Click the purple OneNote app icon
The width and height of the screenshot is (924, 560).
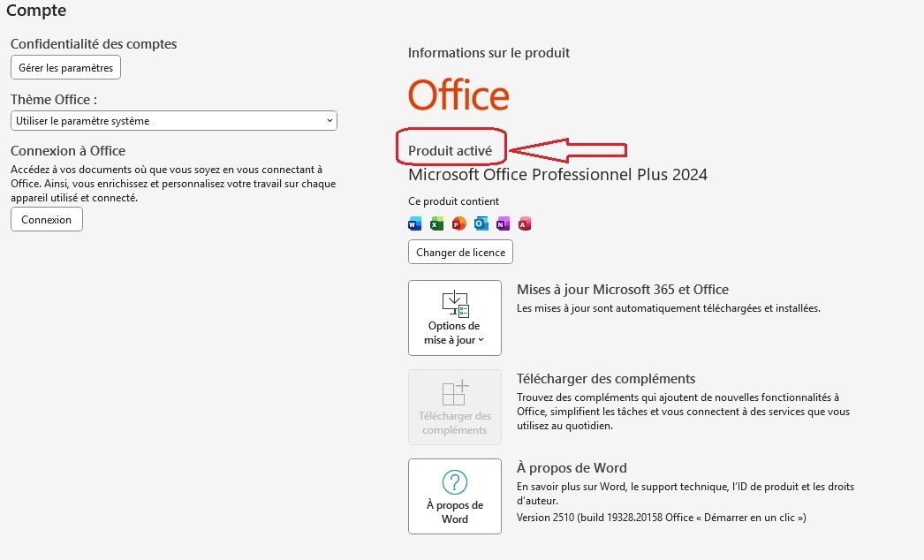[503, 223]
